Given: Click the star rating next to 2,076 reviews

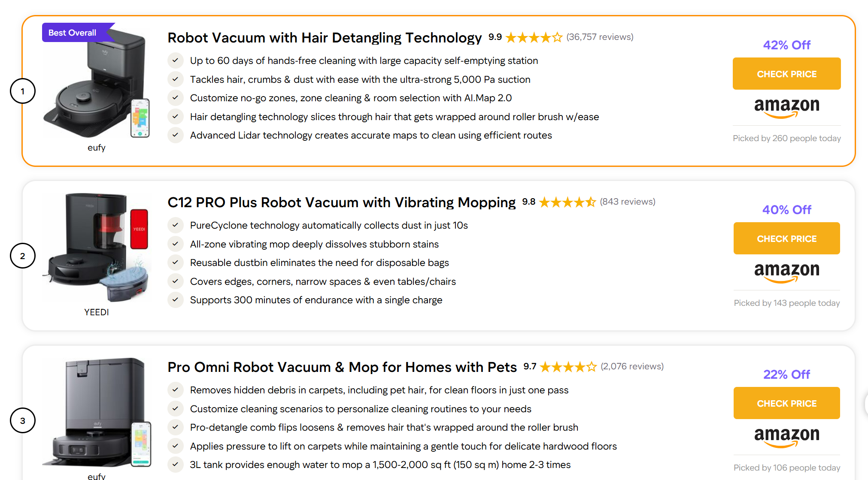Looking at the screenshot, I should click(x=568, y=367).
